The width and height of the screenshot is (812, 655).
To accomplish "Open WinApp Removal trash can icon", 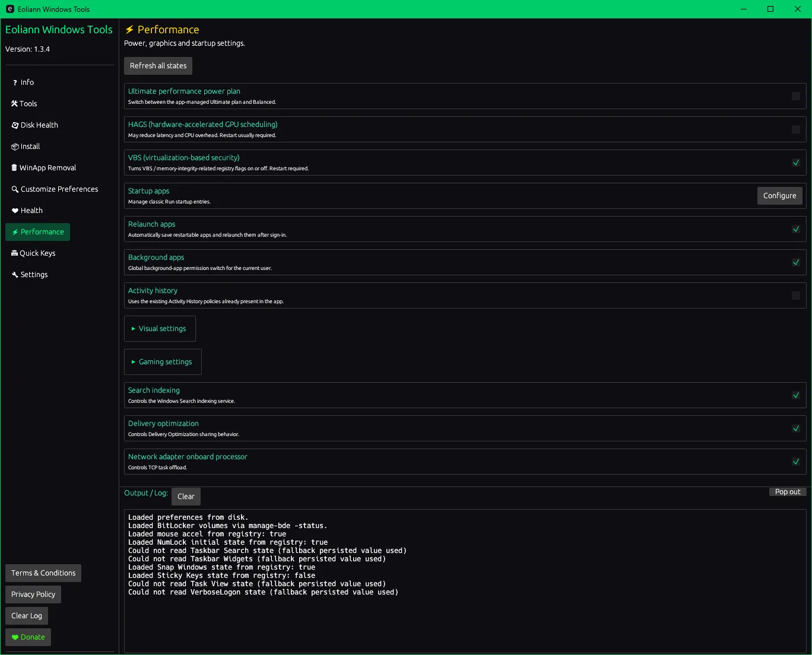I will pyautogui.click(x=14, y=168).
